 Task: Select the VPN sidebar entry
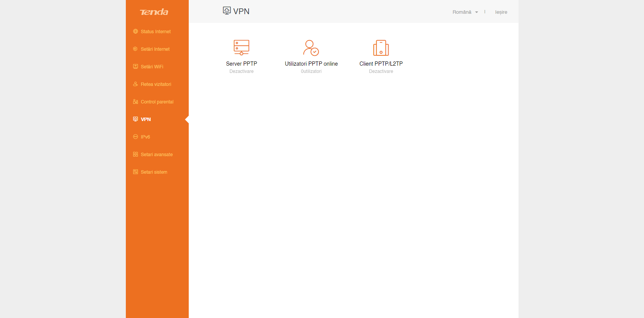pos(146,119)
